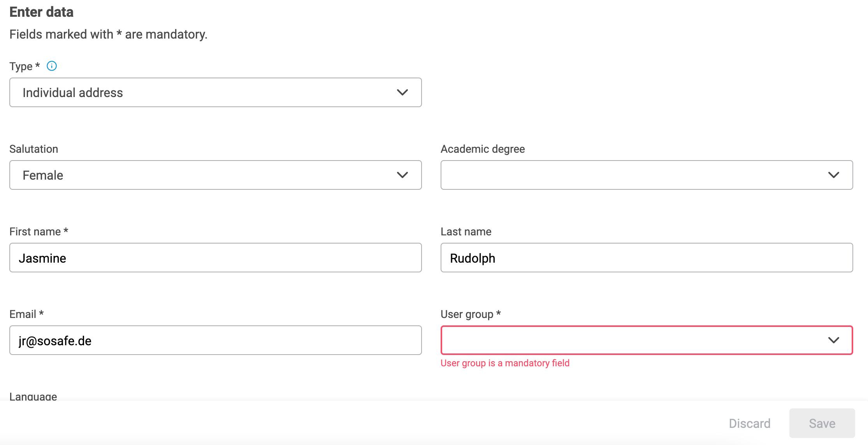
Task: Click the Enter data heading
Action: 42,12
